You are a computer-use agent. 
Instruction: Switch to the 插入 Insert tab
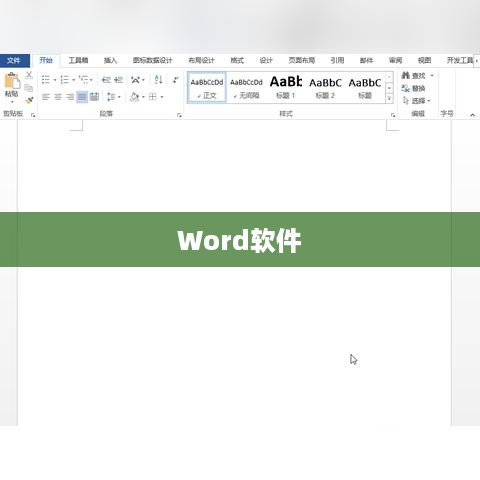pos(110,60)
